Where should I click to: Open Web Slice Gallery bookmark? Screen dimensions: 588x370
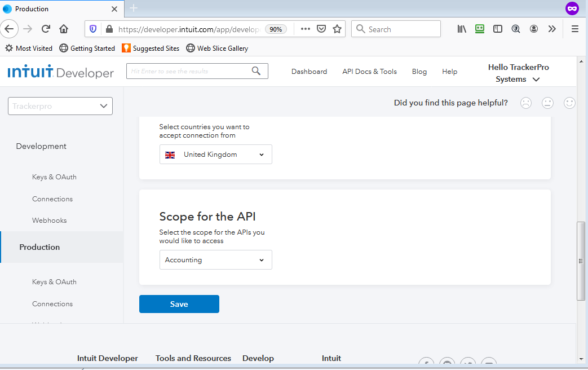click(218, 48)
